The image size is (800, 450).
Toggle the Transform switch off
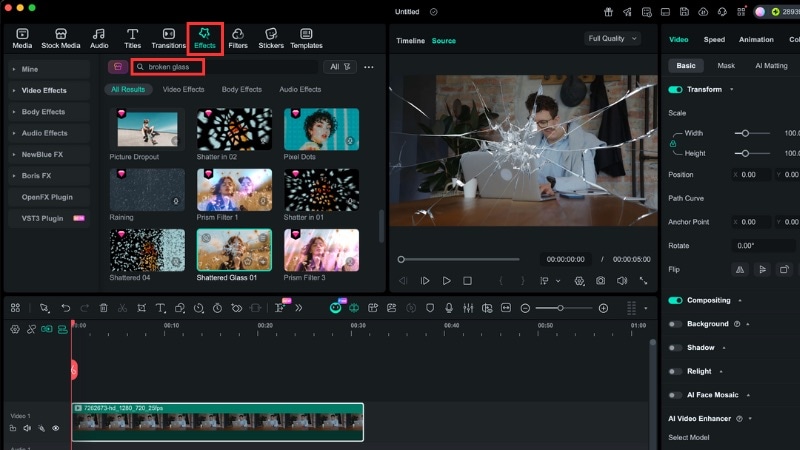pos(675,89)
